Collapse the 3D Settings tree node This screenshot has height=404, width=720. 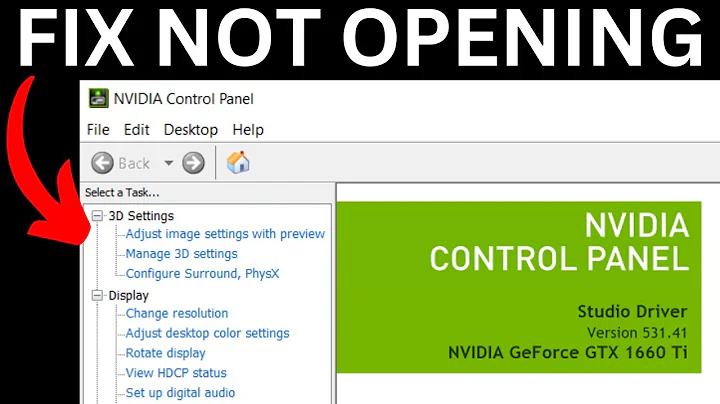click(97, 216)
